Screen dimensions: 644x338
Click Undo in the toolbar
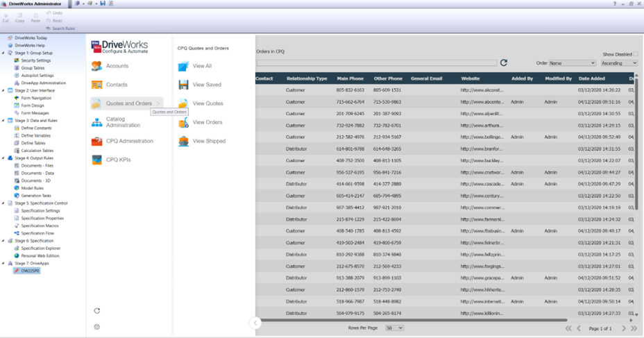pyautogui.click(x=55, y=13)
